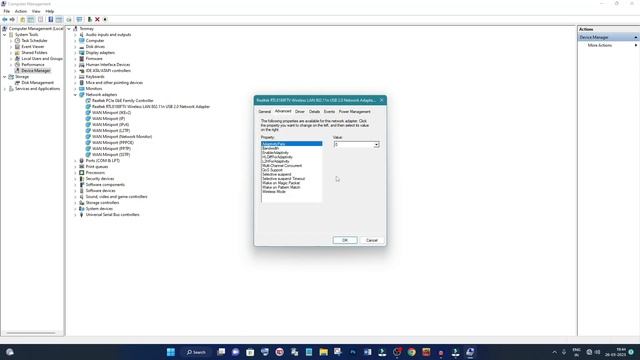Switch to the Details tab

click(x=314, y=111)
